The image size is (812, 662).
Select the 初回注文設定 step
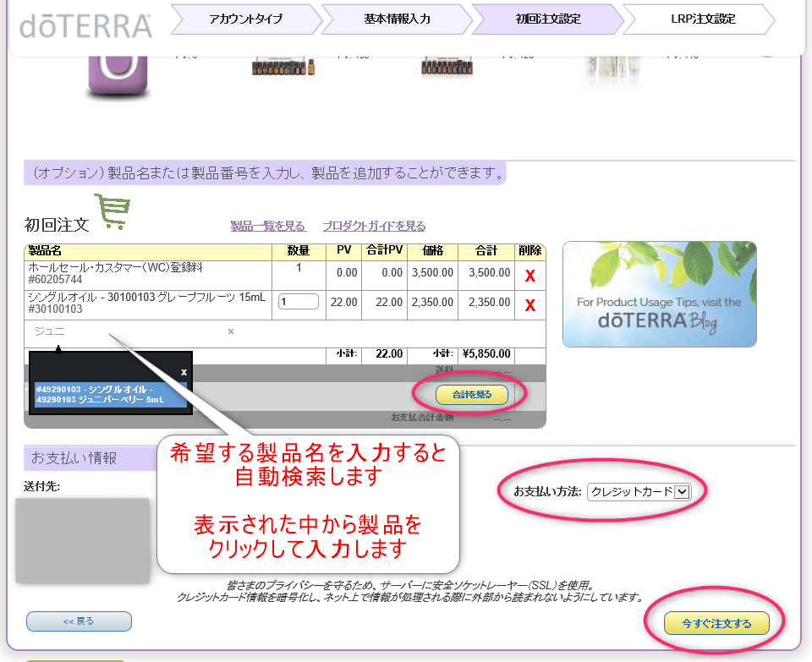[x=546, y=20]
